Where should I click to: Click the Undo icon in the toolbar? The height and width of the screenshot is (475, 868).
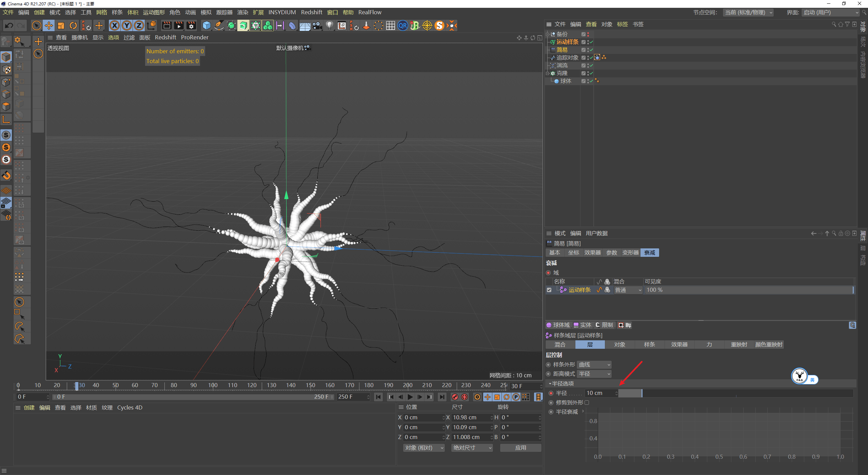click(9, 25)
